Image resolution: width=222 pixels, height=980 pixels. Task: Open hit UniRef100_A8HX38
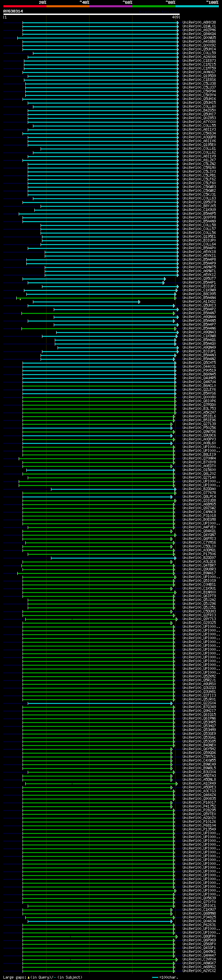(x=199, y=23)
